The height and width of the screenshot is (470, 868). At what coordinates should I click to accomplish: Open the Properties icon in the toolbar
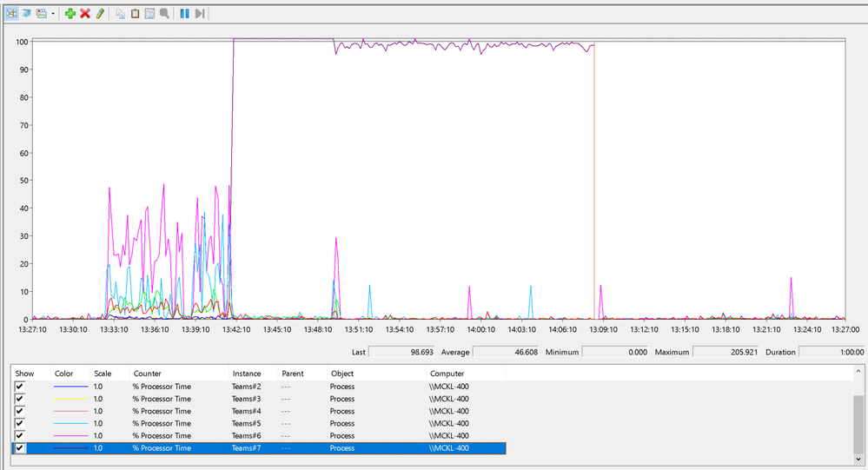(149, 13)
